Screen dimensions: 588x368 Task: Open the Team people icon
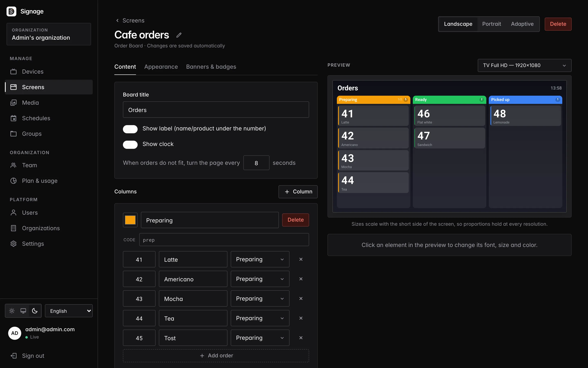click(13, 165)
